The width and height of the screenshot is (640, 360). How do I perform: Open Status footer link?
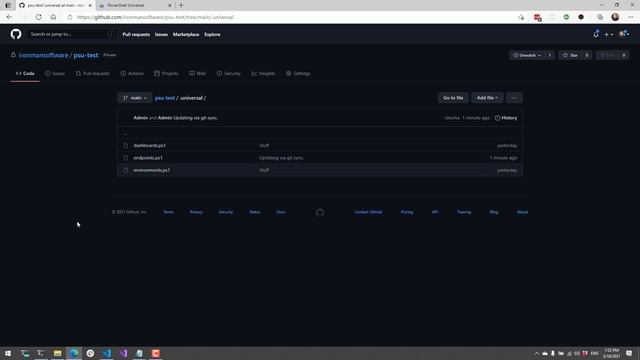pyautogui.click(x=255, y=212)
